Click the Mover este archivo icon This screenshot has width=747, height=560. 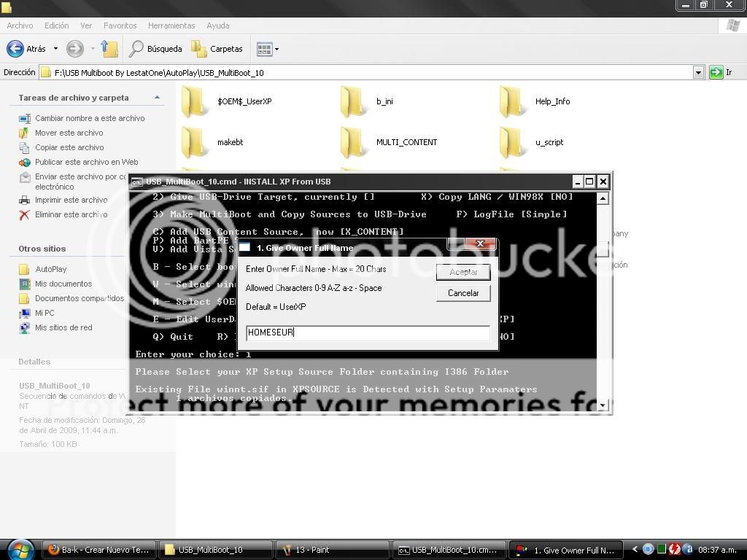tap(24, 133)
